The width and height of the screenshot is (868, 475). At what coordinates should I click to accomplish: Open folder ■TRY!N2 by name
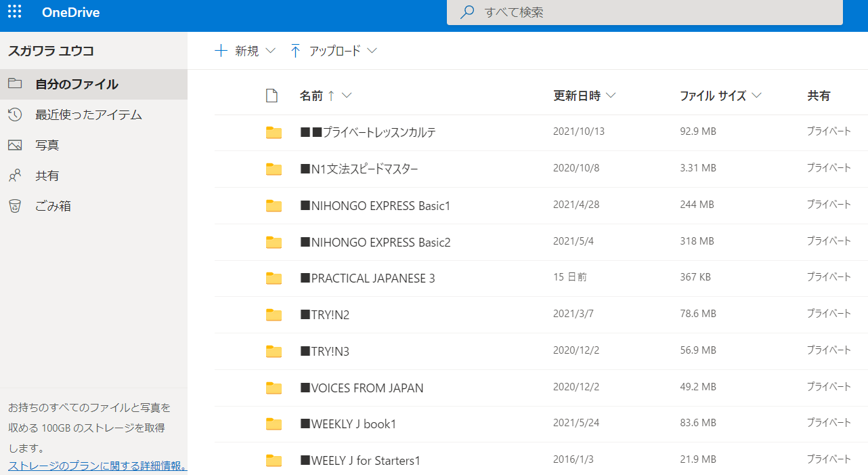click(x=324, y=314)
